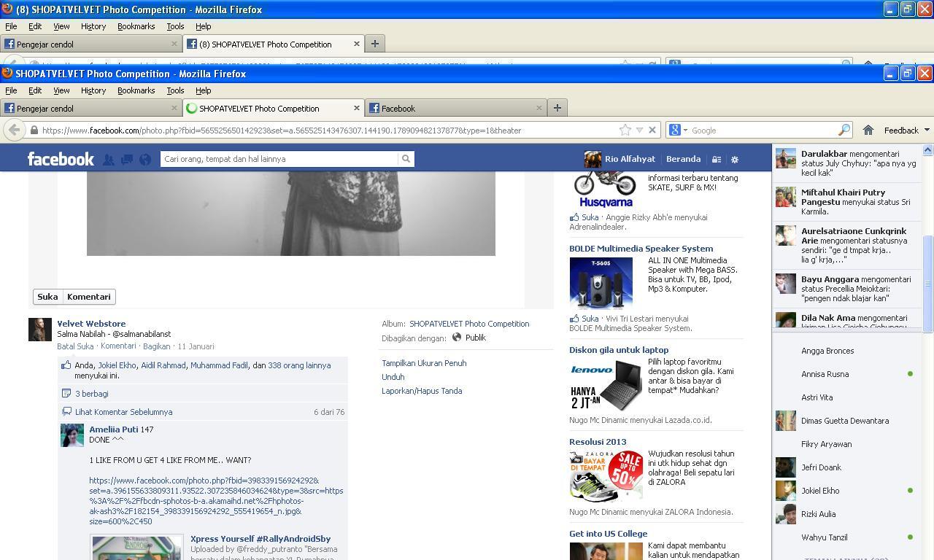Click the Firefox home icon

[x=868, y=131]
